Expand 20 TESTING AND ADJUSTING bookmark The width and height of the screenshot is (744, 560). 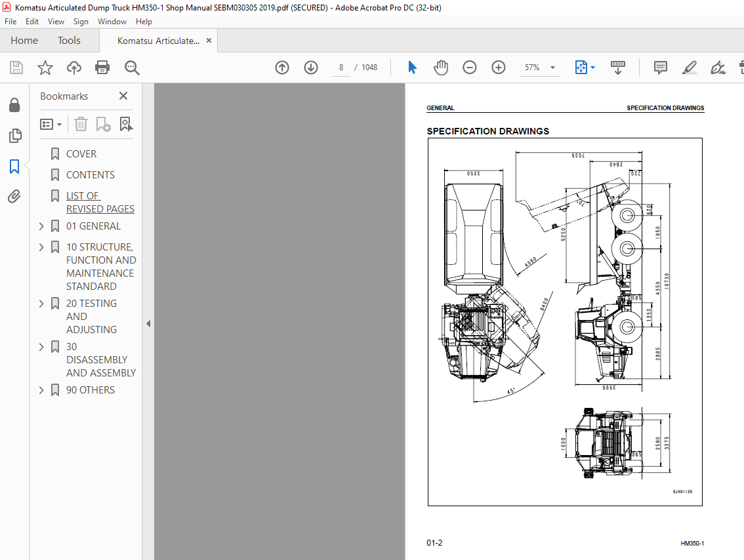click(x=41, y=304)
